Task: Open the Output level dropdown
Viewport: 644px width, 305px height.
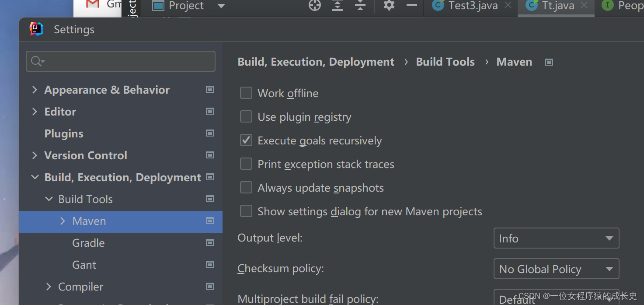Action: (556, 238)
